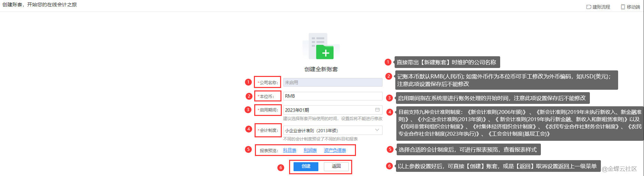Click the 本位币 input containing RMB
The height and width of the screenshot is (176, 644).
click(x=333, y=96)
